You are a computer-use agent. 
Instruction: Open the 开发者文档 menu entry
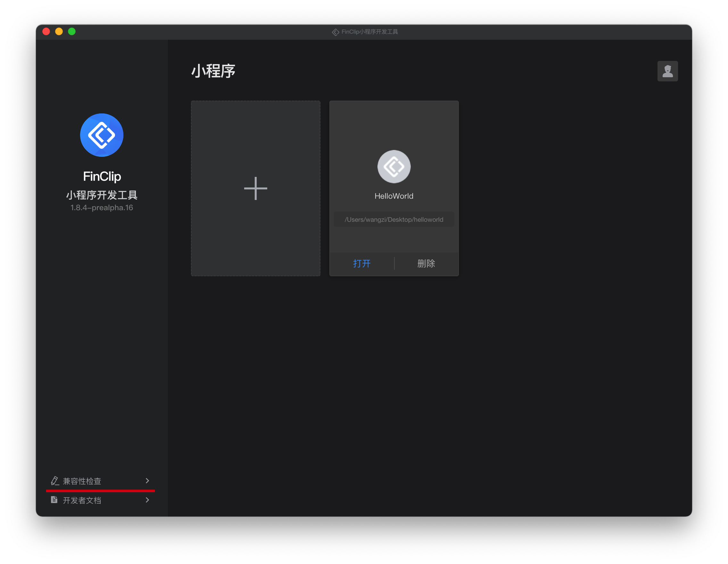coord(82,500)
